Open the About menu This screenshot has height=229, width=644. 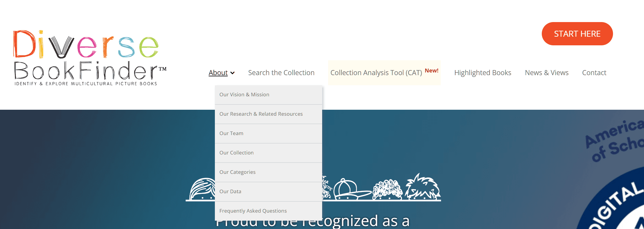click(218, 73)
